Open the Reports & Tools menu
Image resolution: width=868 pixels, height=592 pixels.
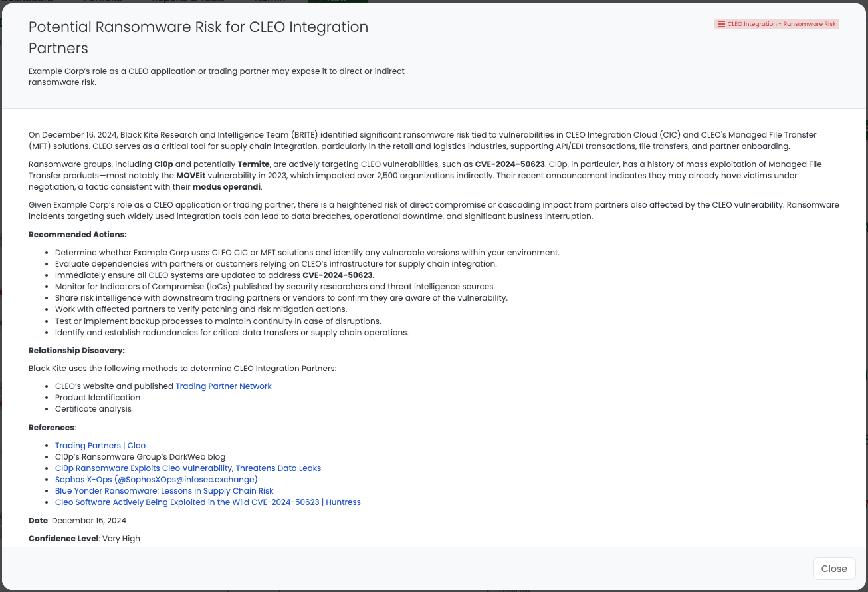(x=189, y=2)
